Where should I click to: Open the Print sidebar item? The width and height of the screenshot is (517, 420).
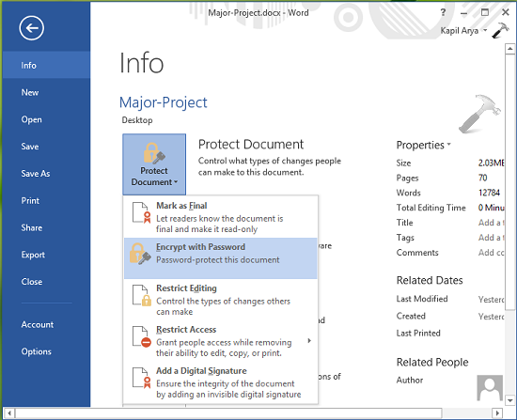click(x=46, y=200)
